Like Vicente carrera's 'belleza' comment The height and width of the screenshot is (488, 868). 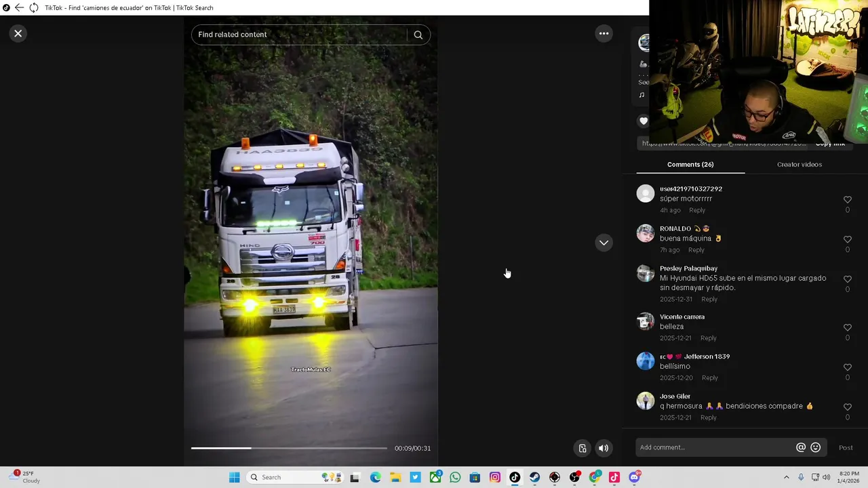tap(847, 327)
